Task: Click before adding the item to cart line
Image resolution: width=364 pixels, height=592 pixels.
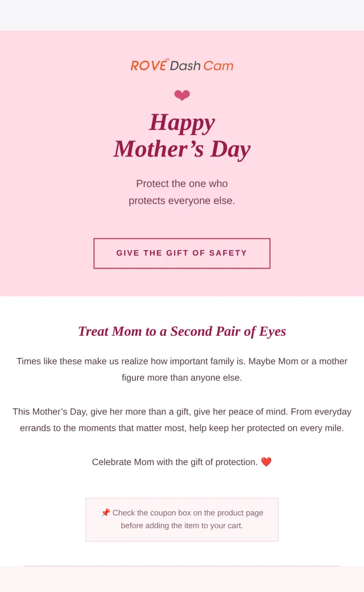Action: point(182,525)
